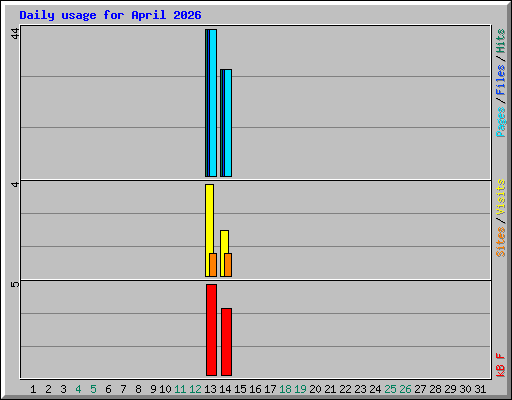Click day label 22 on the x-axis
512x400 pixels.
tap(345, 389)
